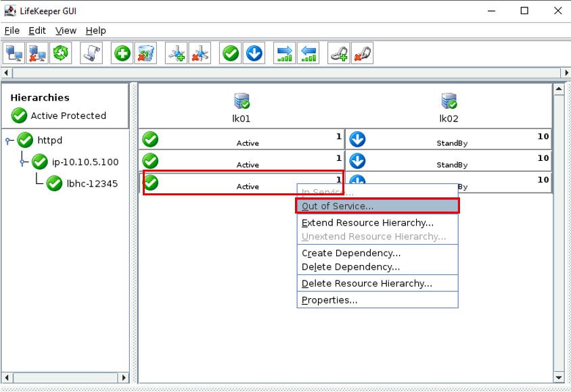Click the Hierarchies panel heading
This screenshot has width=571, height=392.
40,97
